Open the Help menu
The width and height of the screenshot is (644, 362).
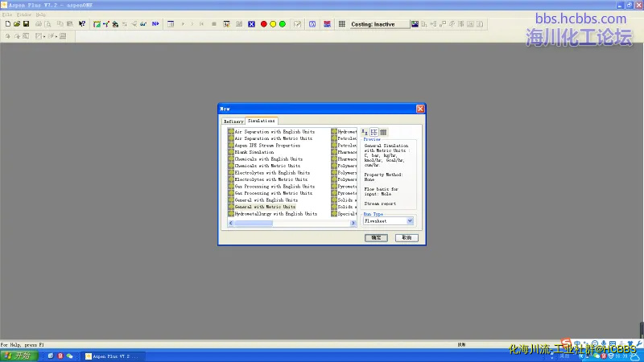click(41, 14)
